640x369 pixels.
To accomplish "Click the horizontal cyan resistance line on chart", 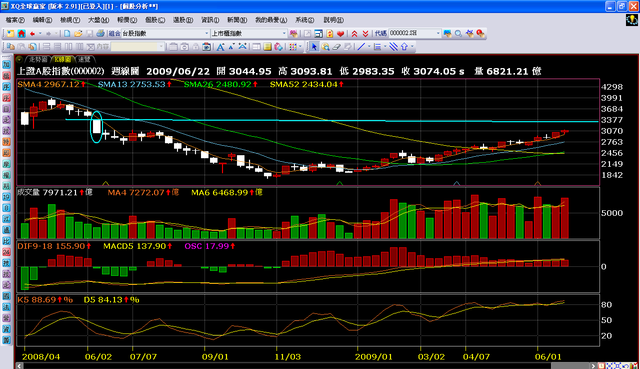I will coord(331,120).
